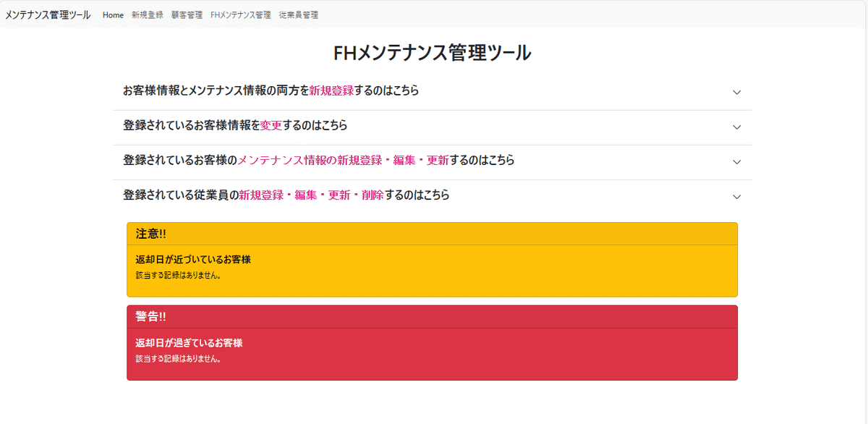Expand the 従業員の新規登録・編集・更新・削除 chevron
Image resolution: width=868 pixels, height=424 pixels.
[737, 196]
